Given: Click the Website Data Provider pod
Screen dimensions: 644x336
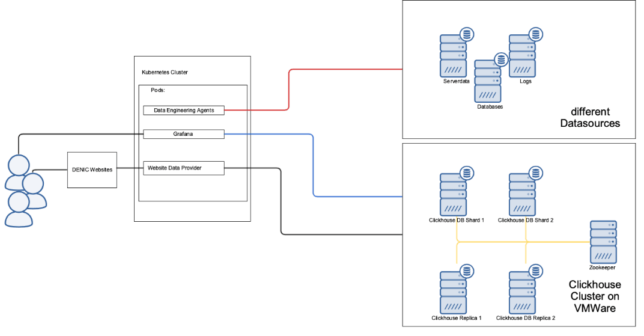Looking at the screenshot, I should click(183, 168).
